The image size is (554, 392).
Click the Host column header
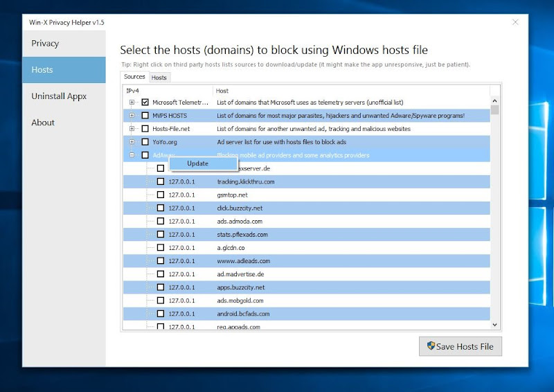click(351, 91)
